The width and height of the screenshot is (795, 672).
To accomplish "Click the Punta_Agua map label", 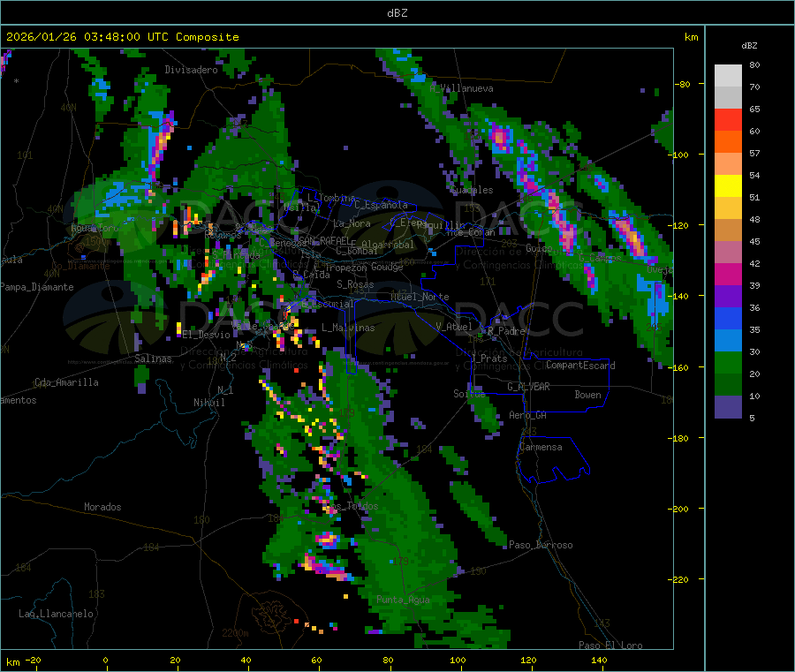I will coord(403,600).
